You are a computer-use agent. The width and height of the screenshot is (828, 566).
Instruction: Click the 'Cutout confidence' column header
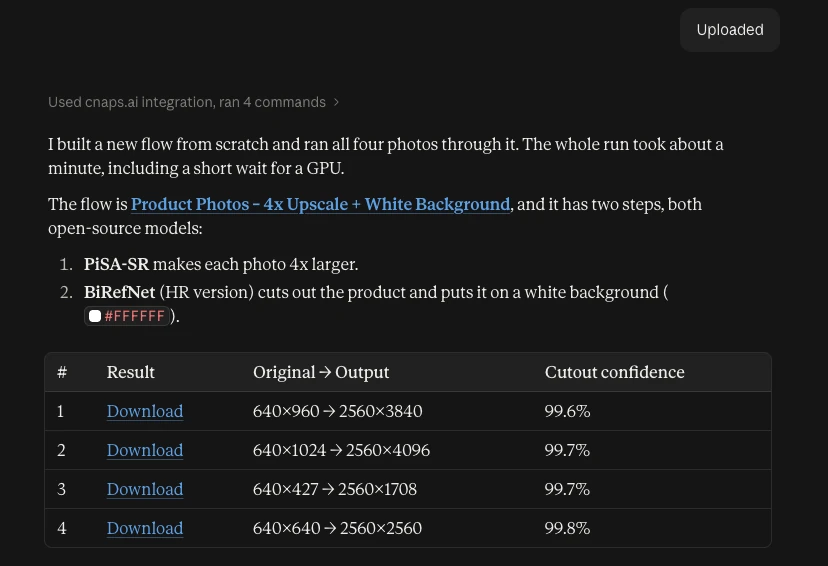[x=615, y=372]
